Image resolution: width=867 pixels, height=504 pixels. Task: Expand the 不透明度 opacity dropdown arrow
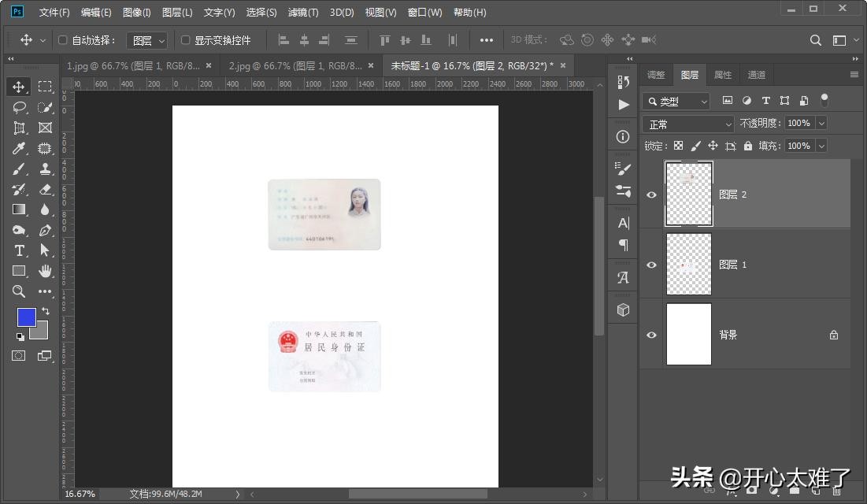pyautogui.click(x=821, y=124)
